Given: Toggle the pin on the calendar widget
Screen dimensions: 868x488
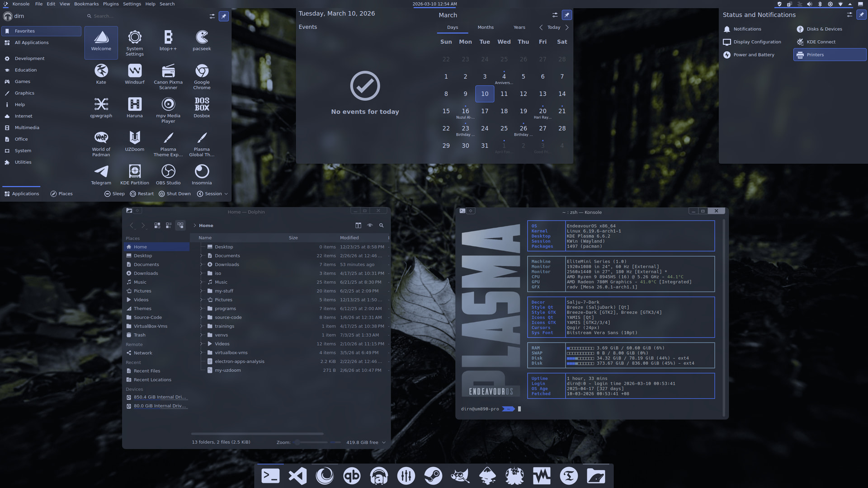Looking at the screenshot, I should (x=566, y=15).
